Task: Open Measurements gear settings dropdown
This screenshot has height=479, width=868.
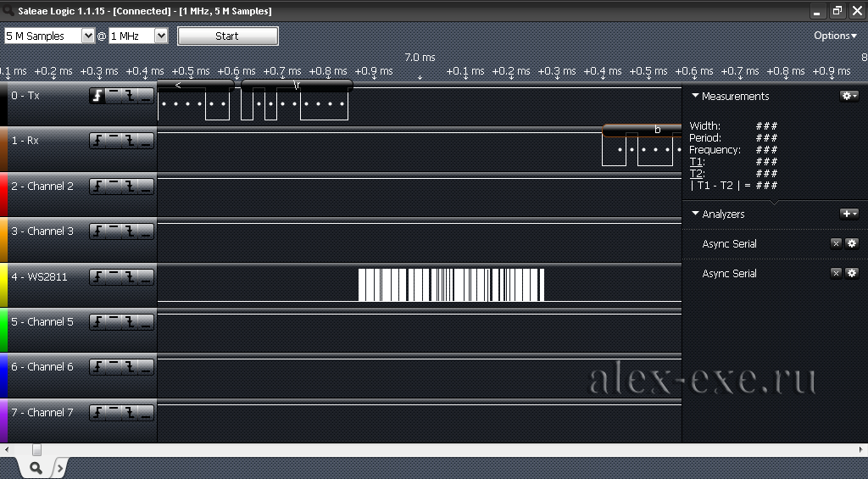Action: click(x=849, y=96)
